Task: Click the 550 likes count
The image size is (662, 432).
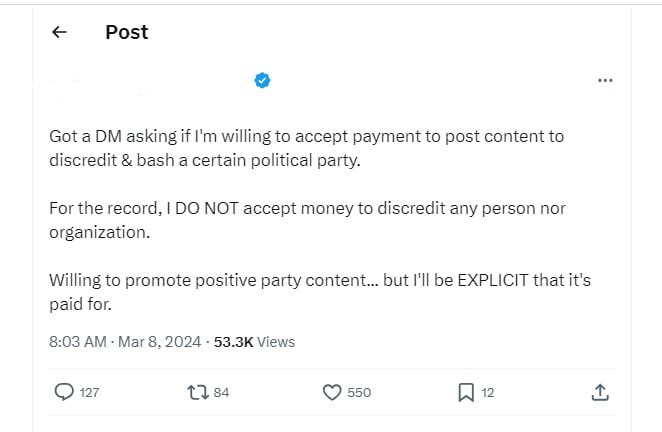Action: (x=359, y=393)
